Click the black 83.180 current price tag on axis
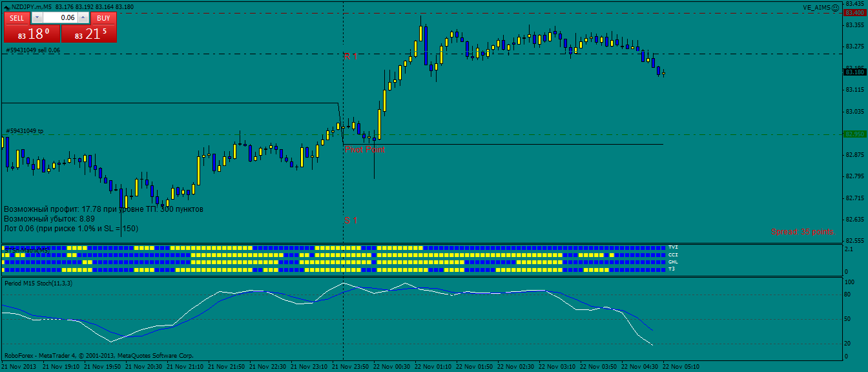The image size is (868, 372). 855,72
